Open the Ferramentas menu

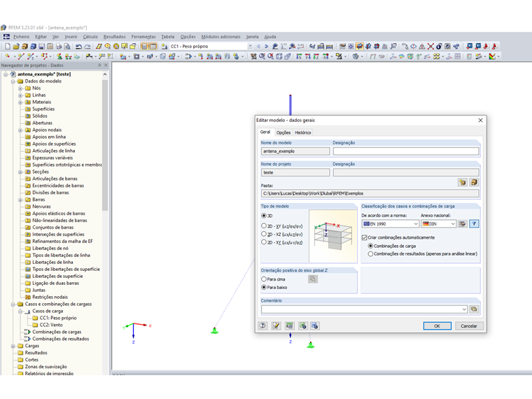[143, 36]
